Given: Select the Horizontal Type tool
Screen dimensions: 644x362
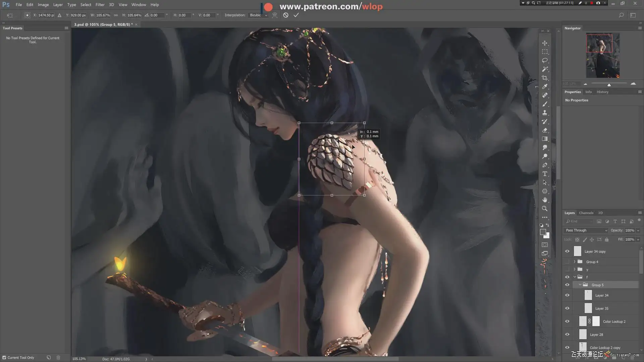Looking at the screenshot, I should [x=545, y=174].
